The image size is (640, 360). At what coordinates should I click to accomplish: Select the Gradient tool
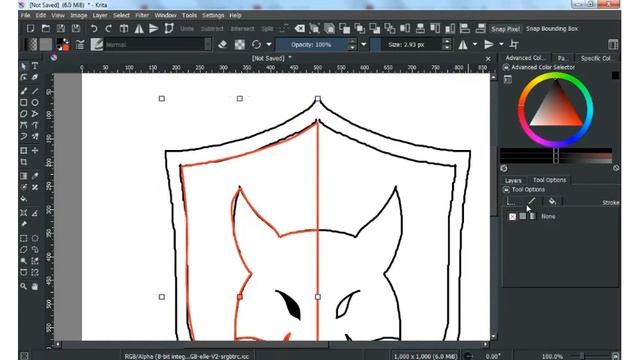coord(24,176)
